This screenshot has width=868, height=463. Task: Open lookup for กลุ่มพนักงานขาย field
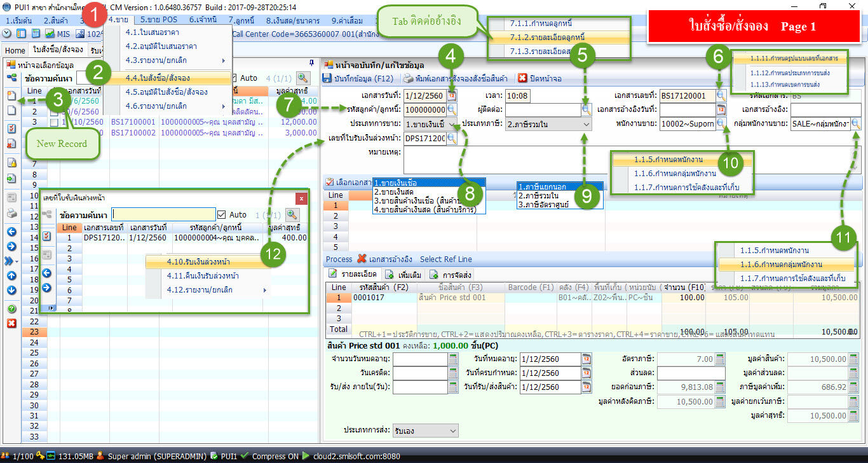(x=856, y=123)
